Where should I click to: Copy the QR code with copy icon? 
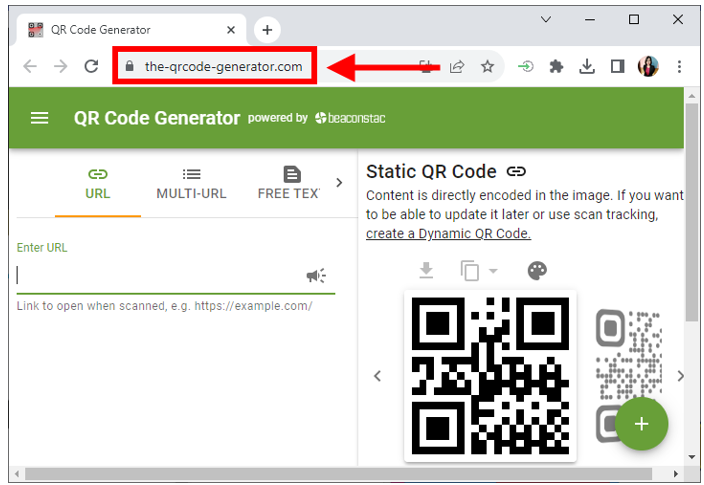(470, 271)
